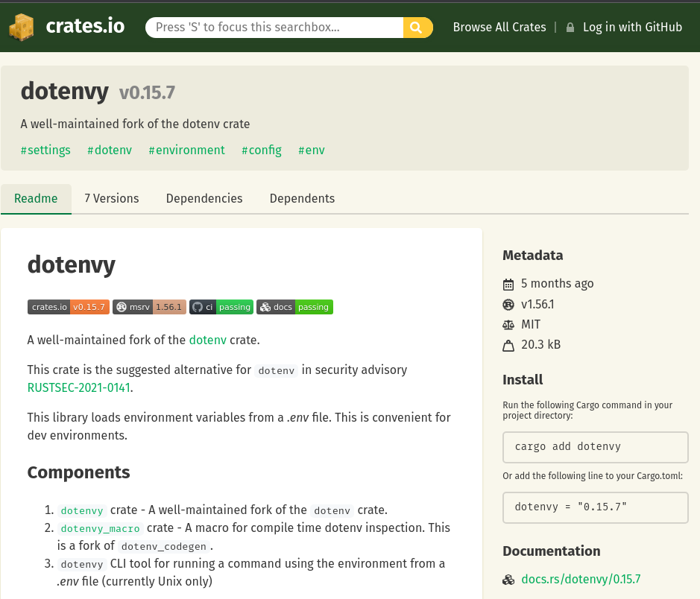Screen dimensions: 700x599
Task: Click the weight icon beside 20.3 kB
Action: 508,345
